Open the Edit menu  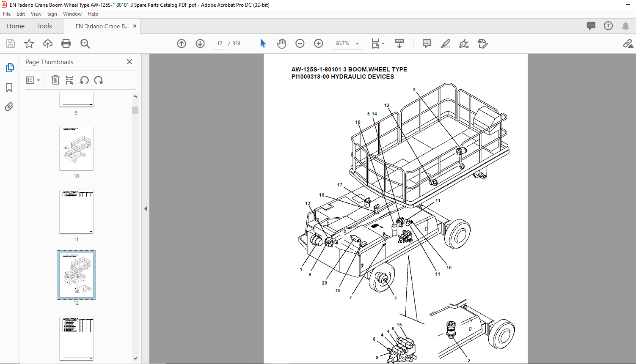click(21, 14)
